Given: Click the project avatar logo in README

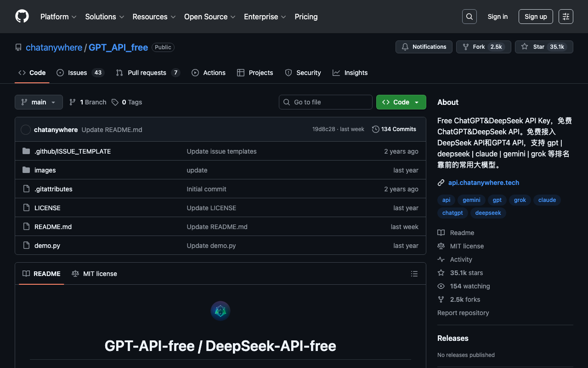Looking at the screenshot, I should 220,311.
